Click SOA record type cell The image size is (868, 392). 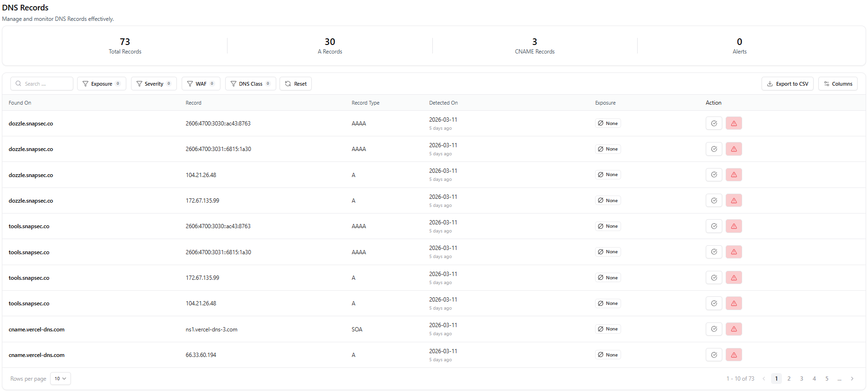point(357,330)
